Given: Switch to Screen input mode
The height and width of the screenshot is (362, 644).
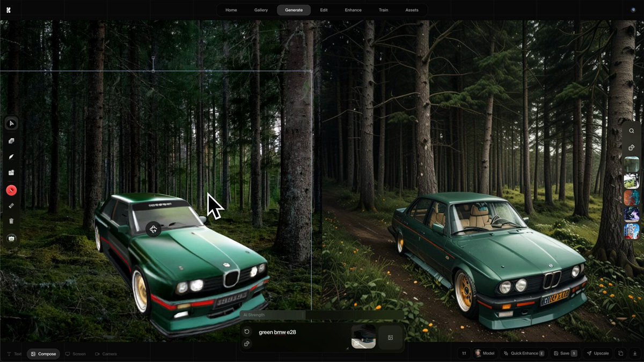Looking at the screenshot, I should pyautogui.click(x=76, y=354).
